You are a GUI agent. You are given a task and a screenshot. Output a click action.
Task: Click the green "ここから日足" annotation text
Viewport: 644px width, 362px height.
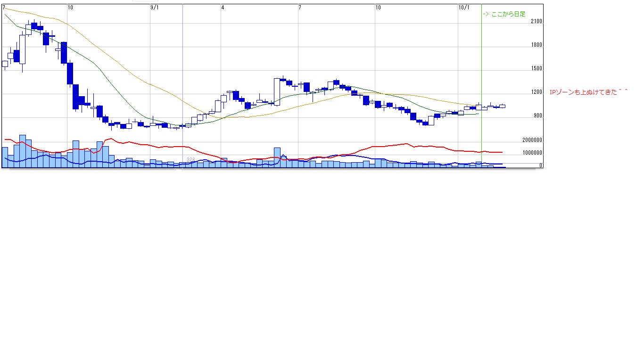(x=504, y=15)
